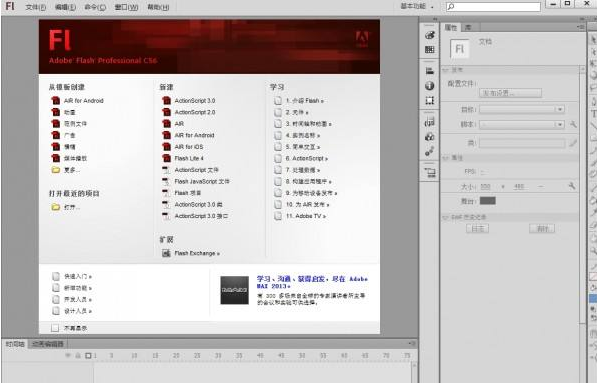Click the wrench icon beside document size
The height and width of the screenshot is (383, 597).
click(x=571, y=186)
